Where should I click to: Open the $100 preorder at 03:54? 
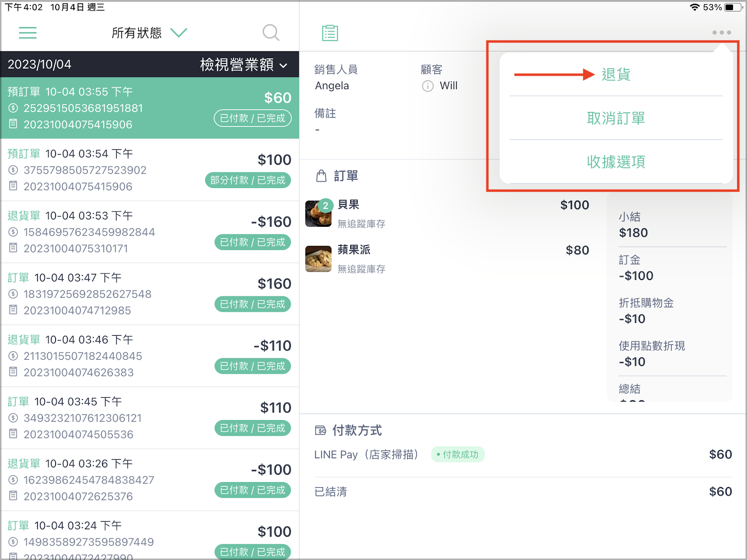tap(150, 170)
